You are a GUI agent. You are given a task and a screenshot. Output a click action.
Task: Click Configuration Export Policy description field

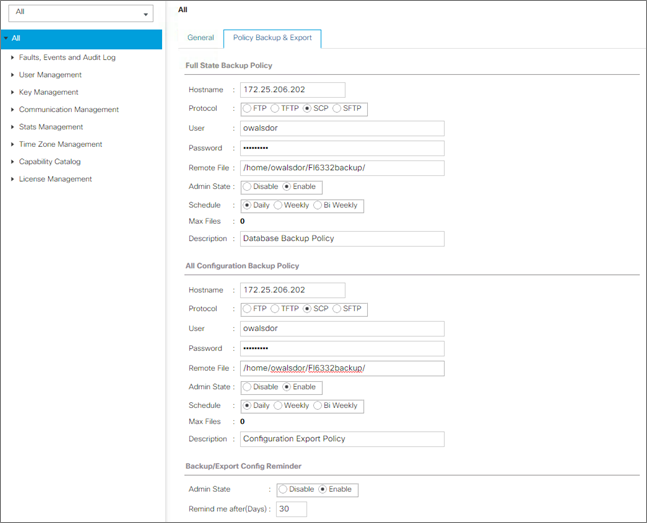point(342,439)
